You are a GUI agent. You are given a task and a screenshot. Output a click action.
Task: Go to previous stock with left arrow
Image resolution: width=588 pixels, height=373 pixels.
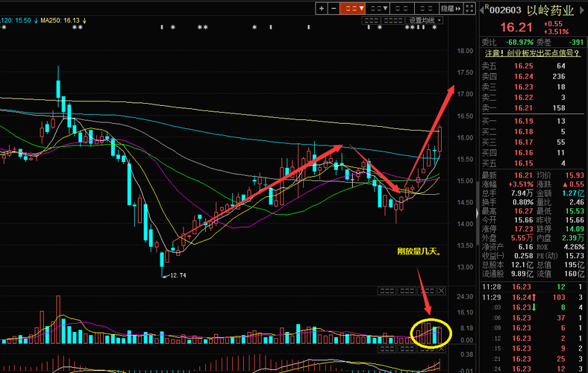point(482,10)
